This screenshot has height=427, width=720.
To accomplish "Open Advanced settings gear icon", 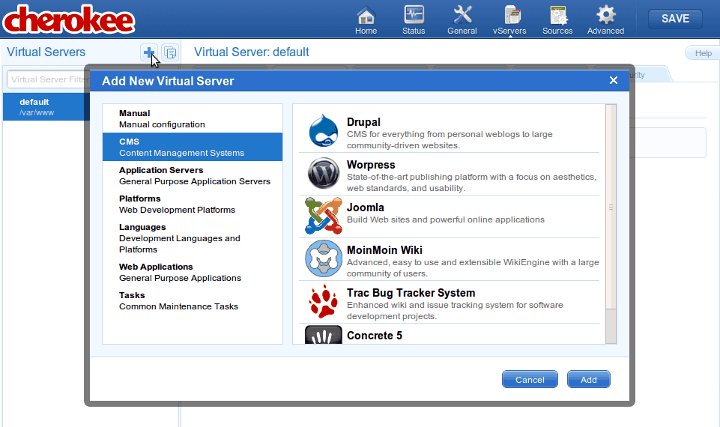I will [606, 18].
